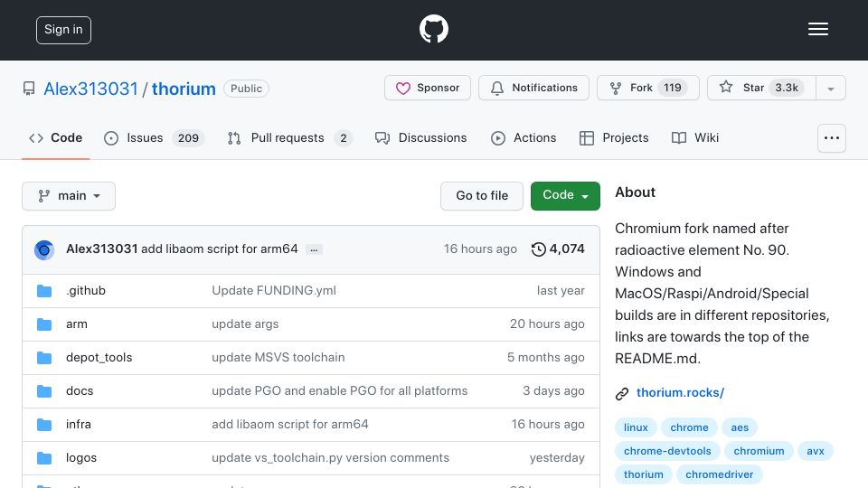
Task: Expand commit message ellipsis button
Action: 314,249
